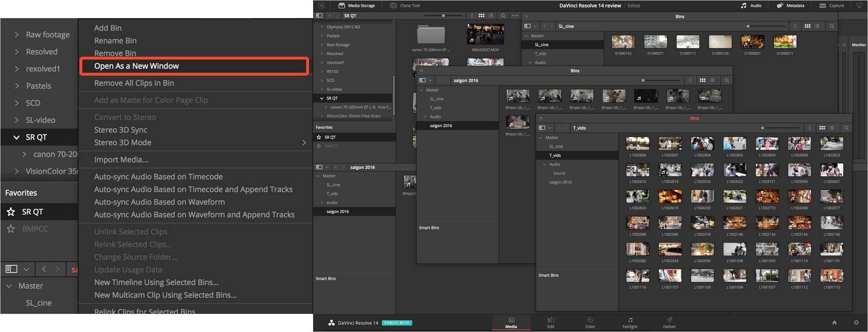Select SR QT favorite star in zoomed panel
Image resolution: width=868 pixels, height=332 pixels.
click(x=11, y=212)
